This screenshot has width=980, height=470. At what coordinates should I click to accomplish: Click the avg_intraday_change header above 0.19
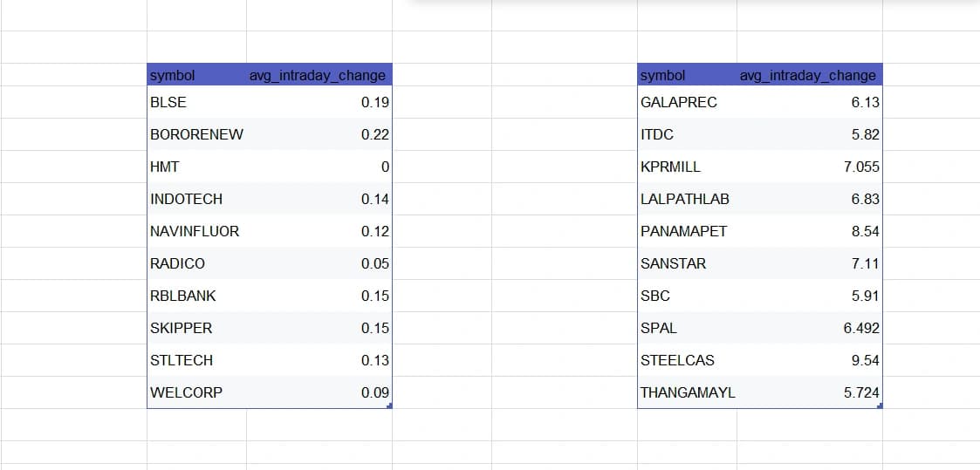pyautogui.click(x=319, y=75)
